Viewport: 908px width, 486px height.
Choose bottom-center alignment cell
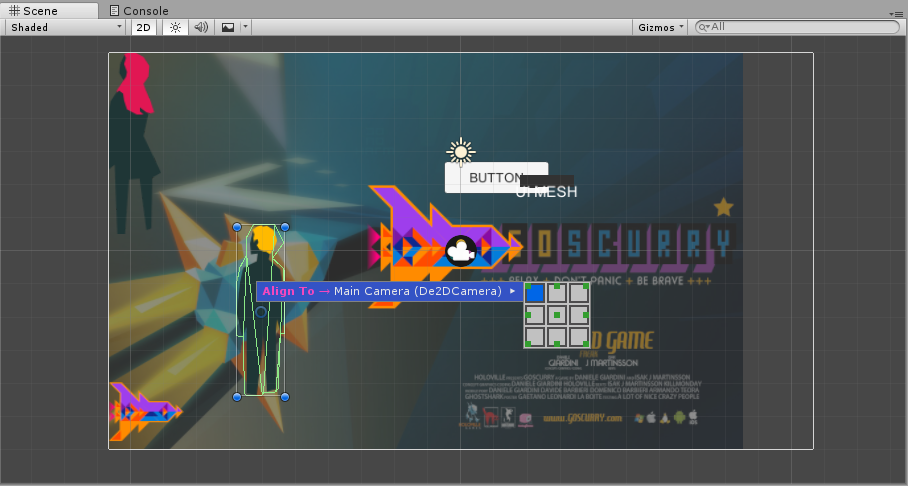click(x=556, y=337)
